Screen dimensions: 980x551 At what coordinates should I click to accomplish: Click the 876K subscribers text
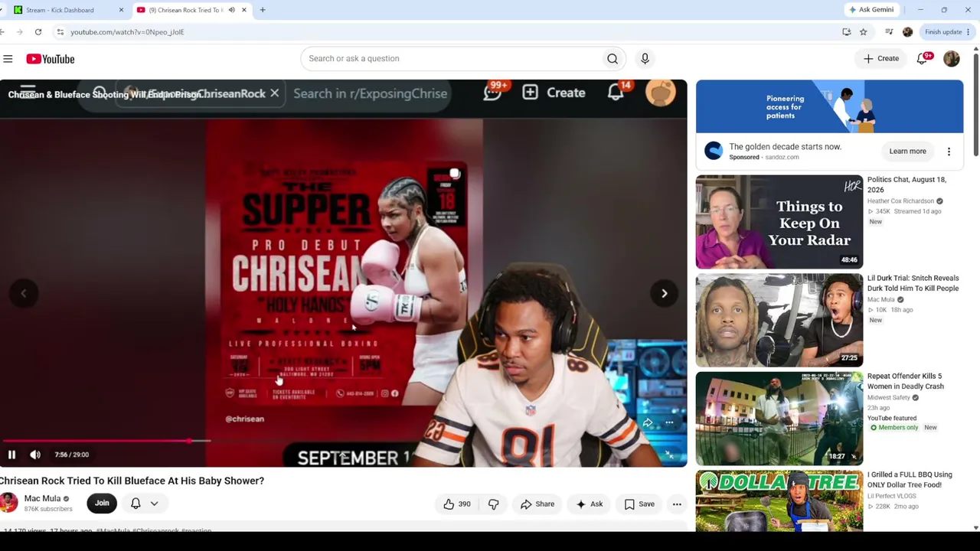click(x=48, y=509)
